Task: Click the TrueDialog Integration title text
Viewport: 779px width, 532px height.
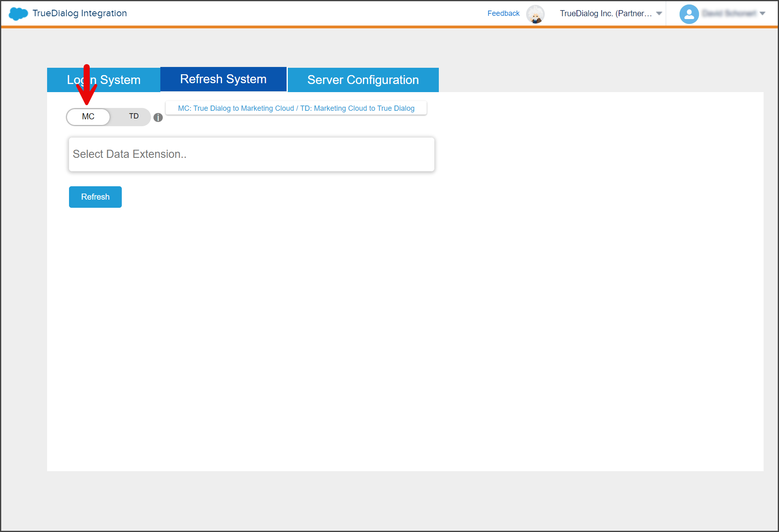Action: click(80, 13)
